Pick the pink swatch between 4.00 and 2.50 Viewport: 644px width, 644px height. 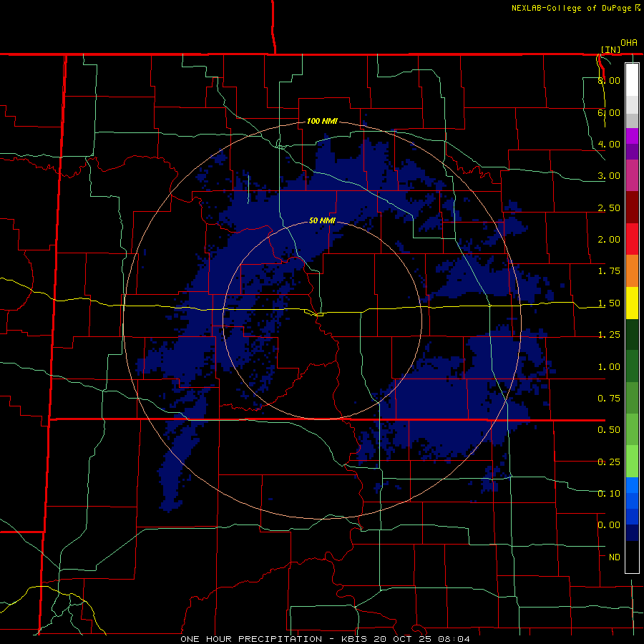click(632, 175)
